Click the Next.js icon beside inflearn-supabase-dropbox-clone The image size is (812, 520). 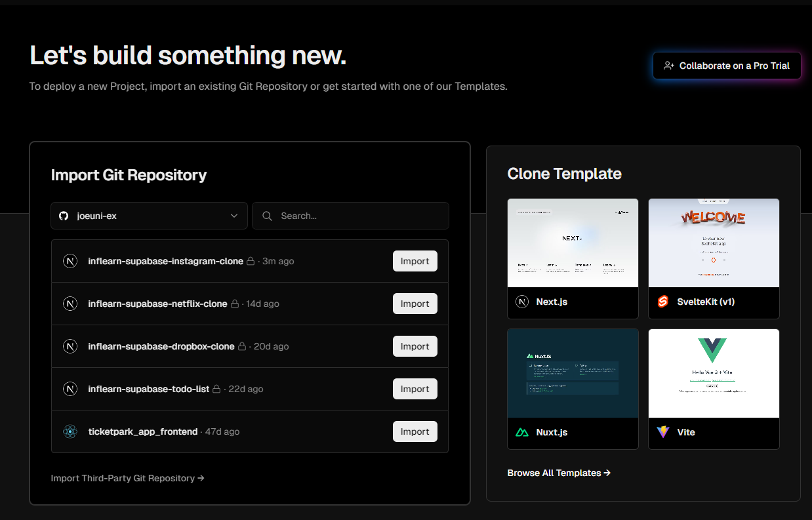tap(70, 346)
